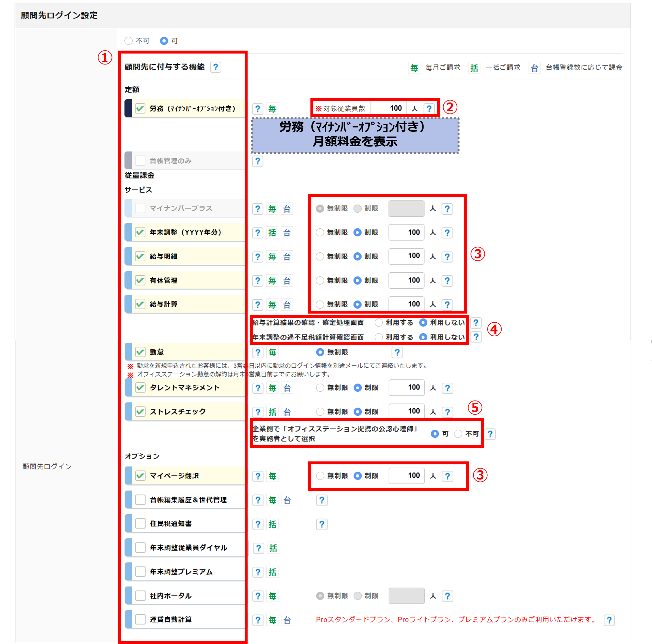Click help icon for 給与計算結果の確認 setting

[475, 323]
